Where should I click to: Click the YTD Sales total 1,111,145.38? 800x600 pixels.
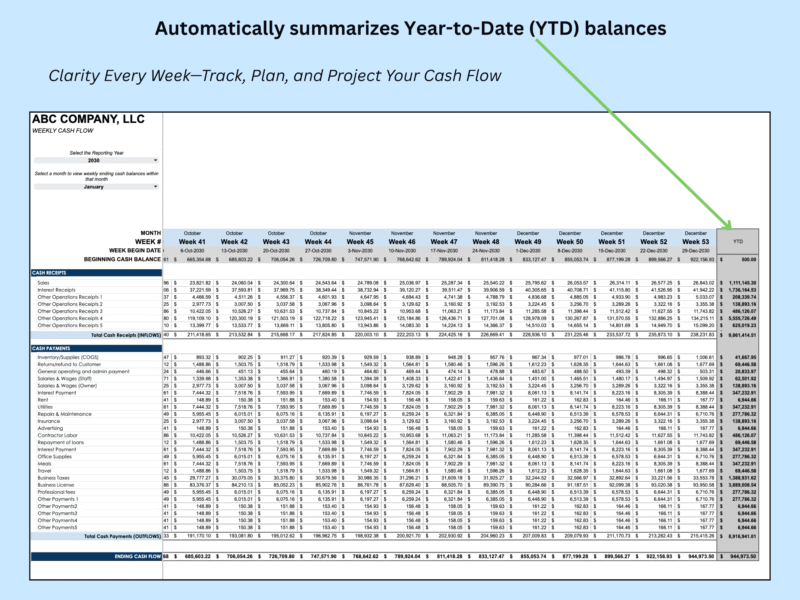coord(743,283)
